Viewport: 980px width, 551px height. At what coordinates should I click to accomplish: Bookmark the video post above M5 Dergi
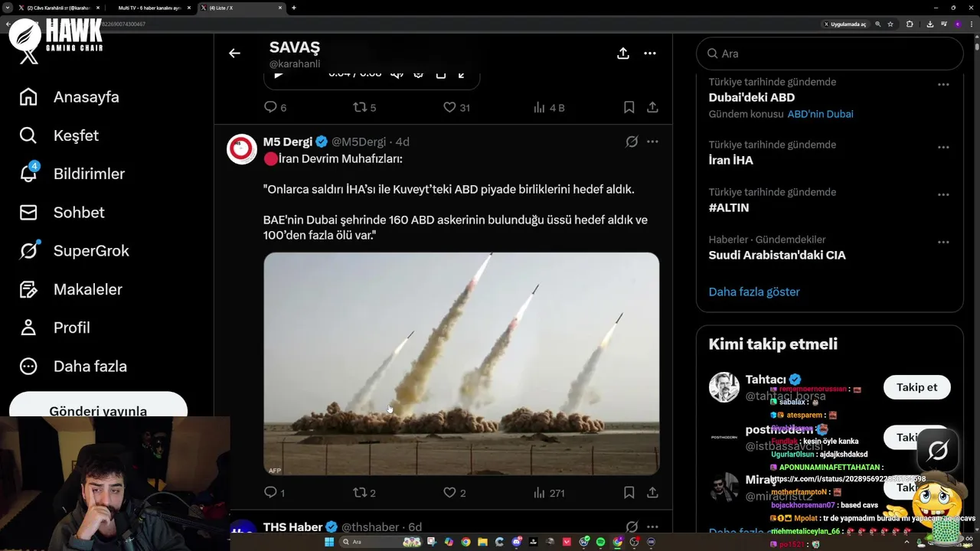[629, 108]
